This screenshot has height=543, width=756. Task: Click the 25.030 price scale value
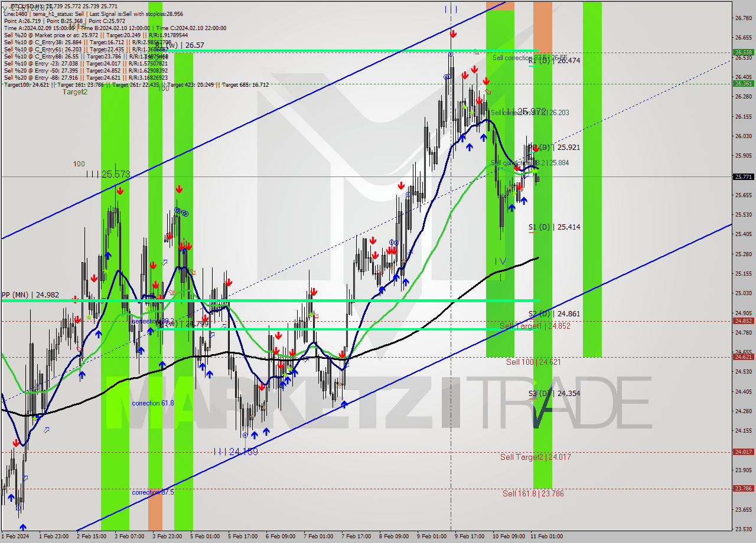[743, 293]
